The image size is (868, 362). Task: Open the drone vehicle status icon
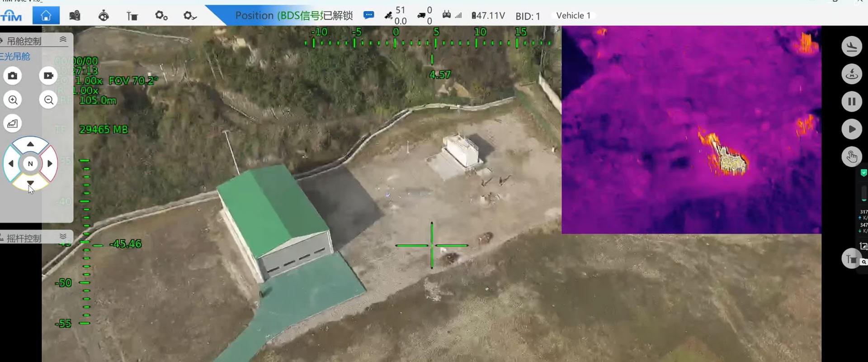[x=104, y=16]
